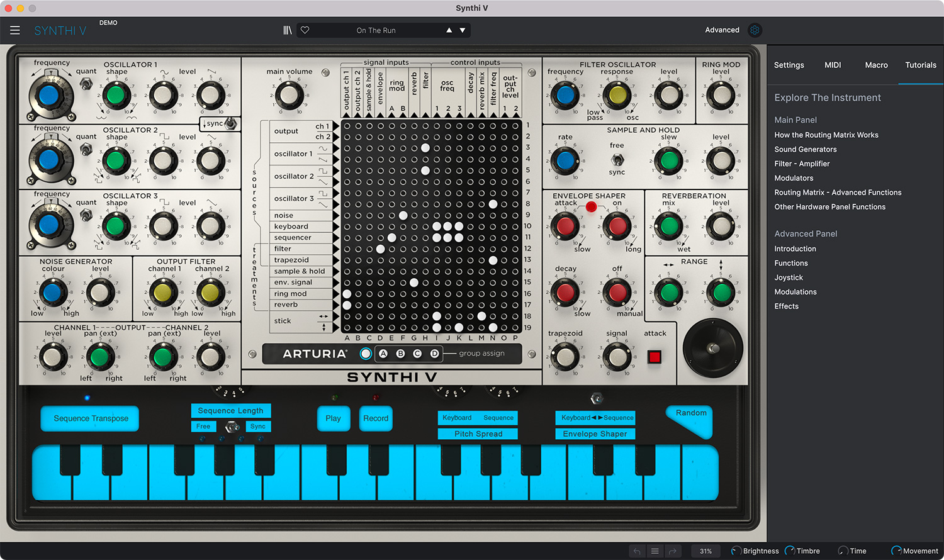Screen dimensions: 944x560
Task: Click the ring mod level knob
Action: tap(721, 96)
